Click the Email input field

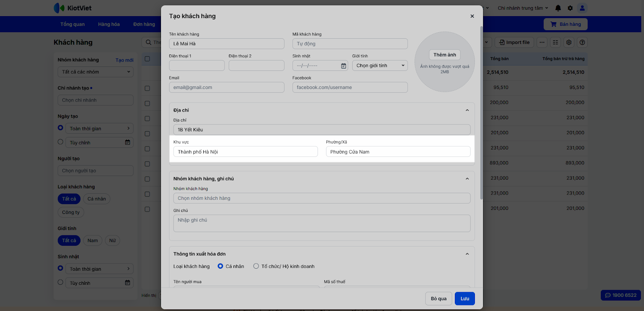227,87
